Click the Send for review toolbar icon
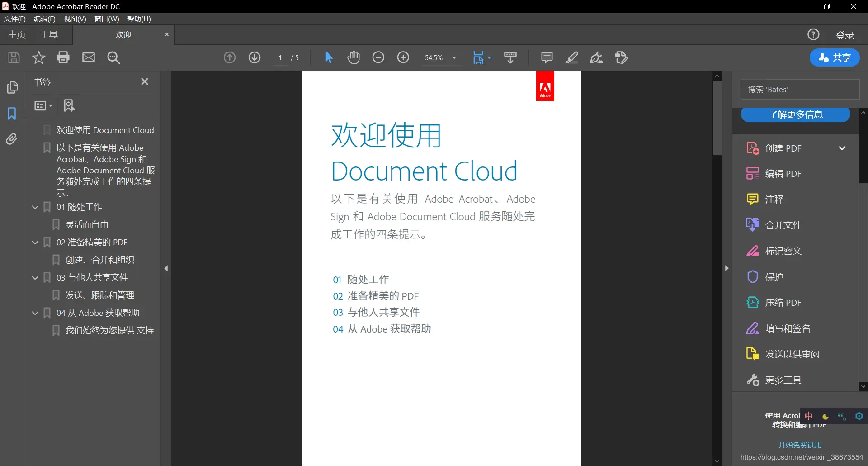This screenshot has height=466, width=868. [622, 57]
